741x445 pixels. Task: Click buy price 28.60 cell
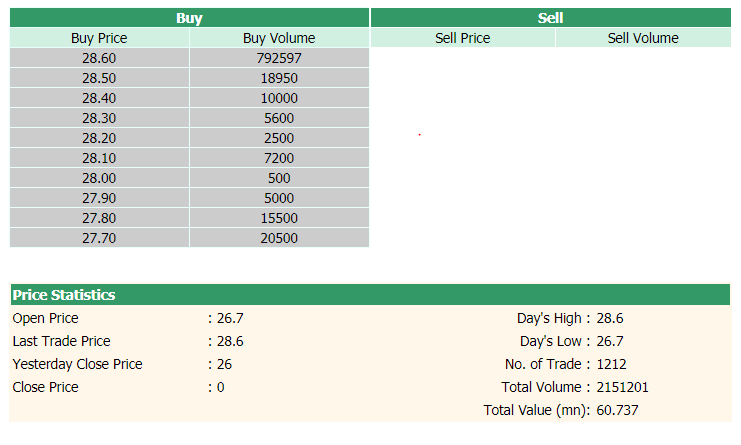point(99,58)
